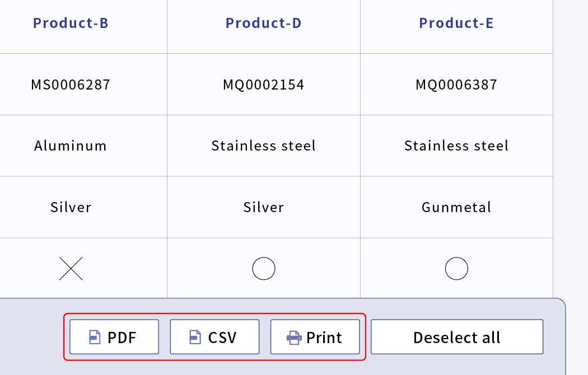Viewport: 588px width, 375px height.
Task: Print the product comparison
Action: pos(315,337)
